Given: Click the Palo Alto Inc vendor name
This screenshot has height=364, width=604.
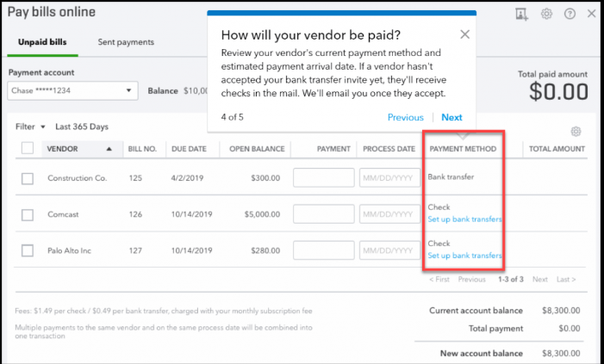Looking at the screenshot, I should click(x=69, y=250).
